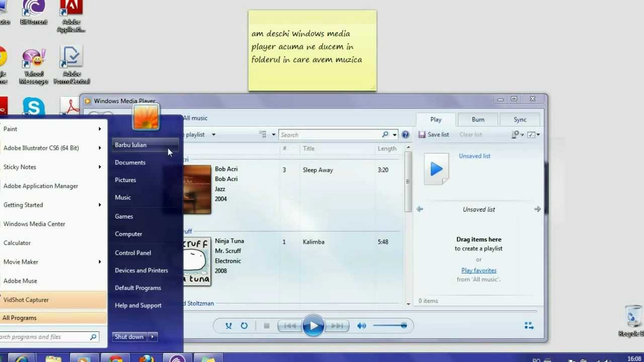Follow the Play favorites link

[478, 270]
